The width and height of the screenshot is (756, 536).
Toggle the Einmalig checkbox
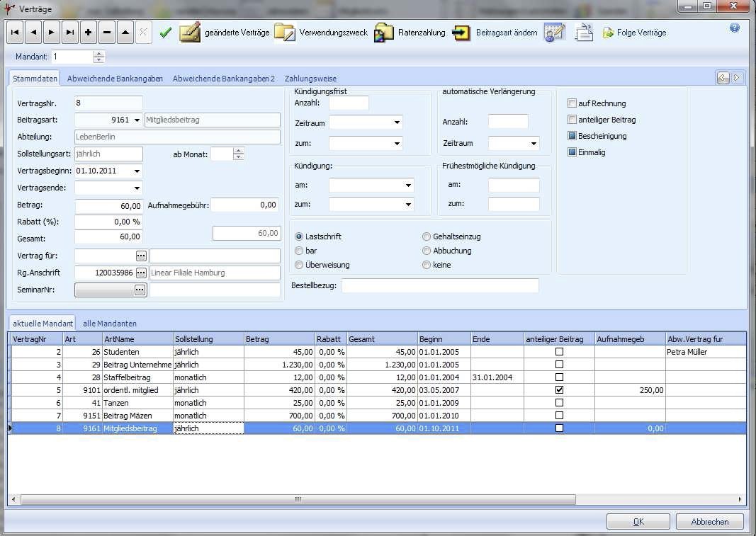click(572, 152)
